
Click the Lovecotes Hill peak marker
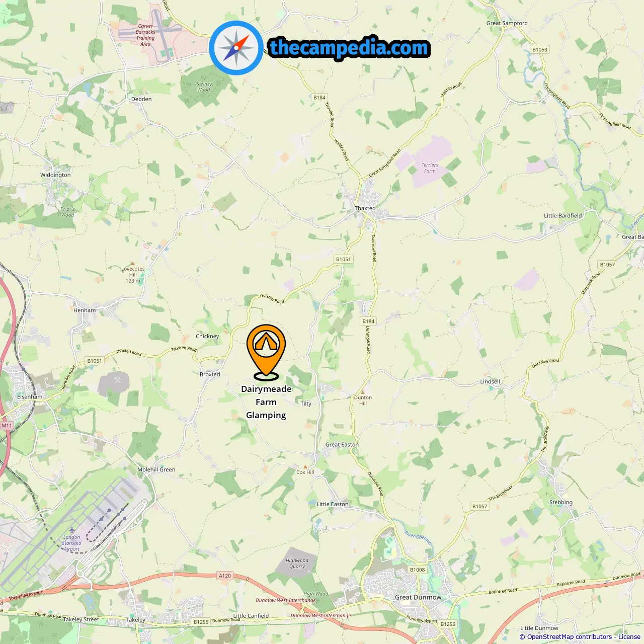[133, 263]
